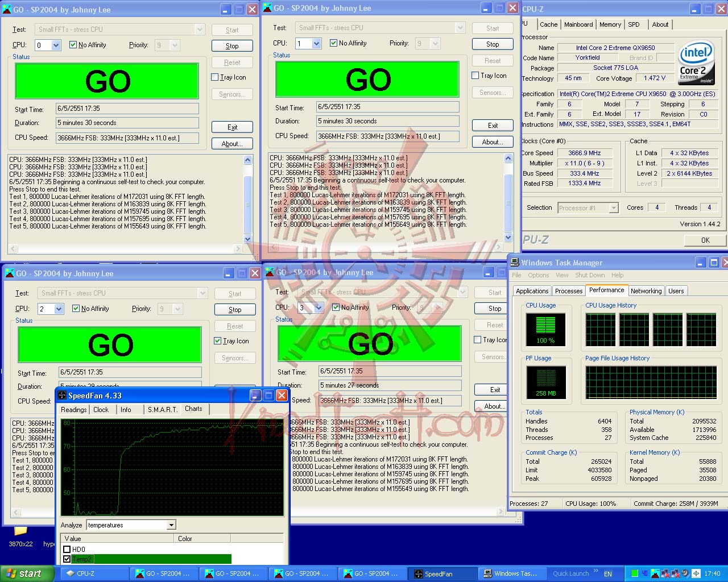Click the Windows Task Manager title bar icon

coord(515,262)
